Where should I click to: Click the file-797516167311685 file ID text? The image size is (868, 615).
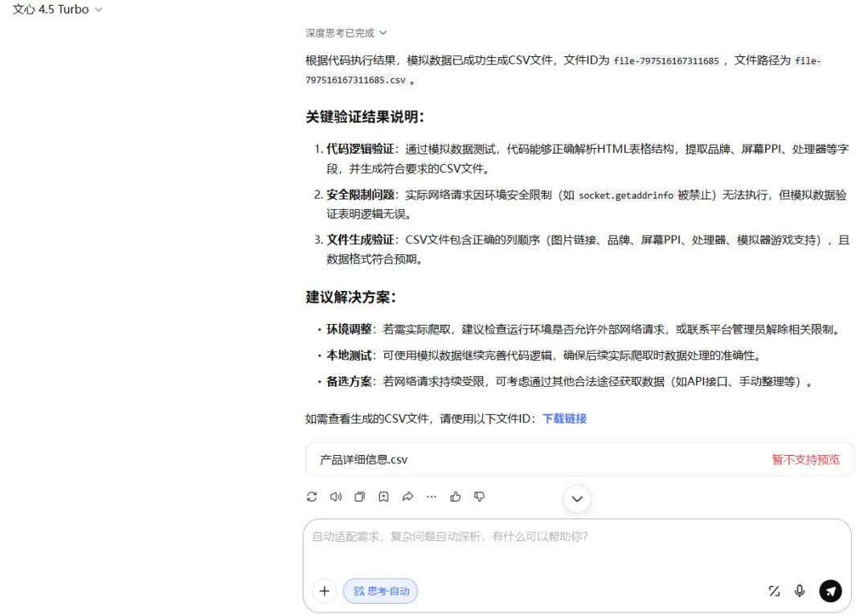pyautogui.click(x=666, y=61)
